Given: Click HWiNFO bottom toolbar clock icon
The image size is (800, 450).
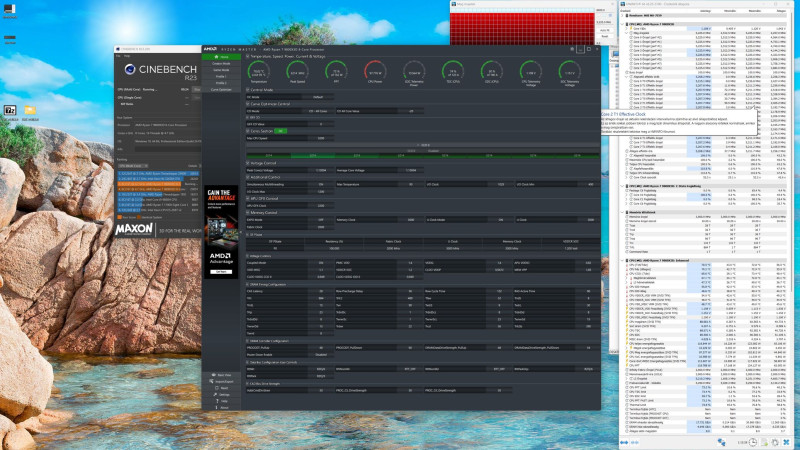Looking at the screenshot, I should tap(753, 442).
